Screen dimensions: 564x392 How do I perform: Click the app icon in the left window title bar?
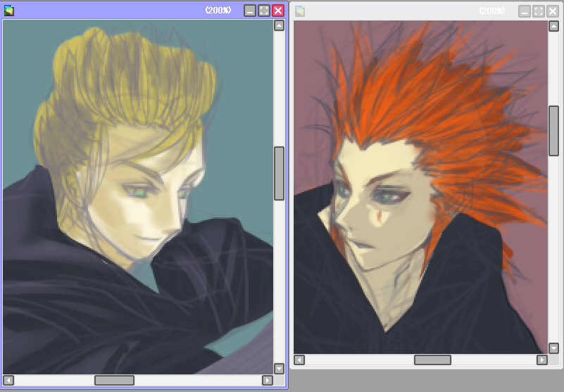pyautogui.click(x=9, y=11)
